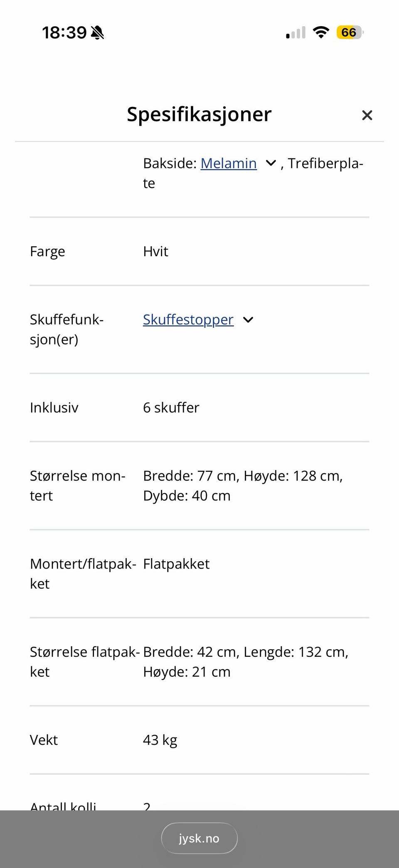Tap the 43 kg weight value
The image size is (399, 868).
click(x=160, y=740)
